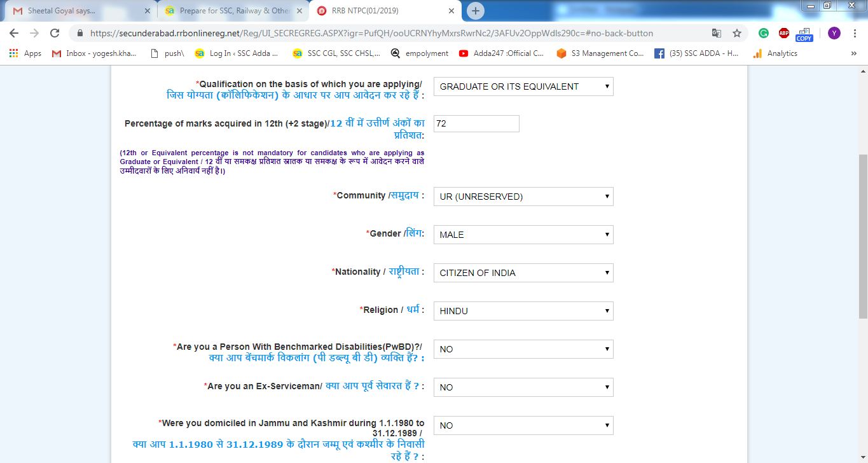Open the Ex-Serviceman dropdown
Screen dimensions: 868x463
(x=523, y=387)
